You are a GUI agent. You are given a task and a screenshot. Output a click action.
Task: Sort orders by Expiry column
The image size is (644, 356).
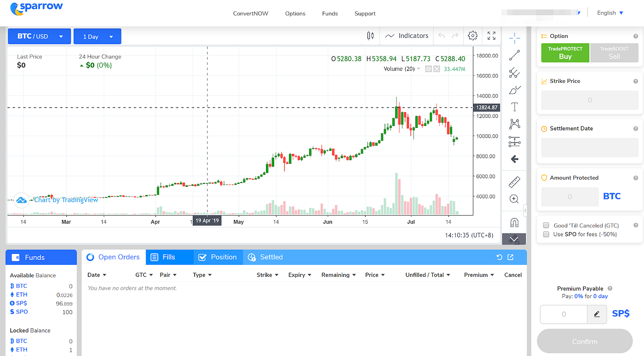click(300, 275)
